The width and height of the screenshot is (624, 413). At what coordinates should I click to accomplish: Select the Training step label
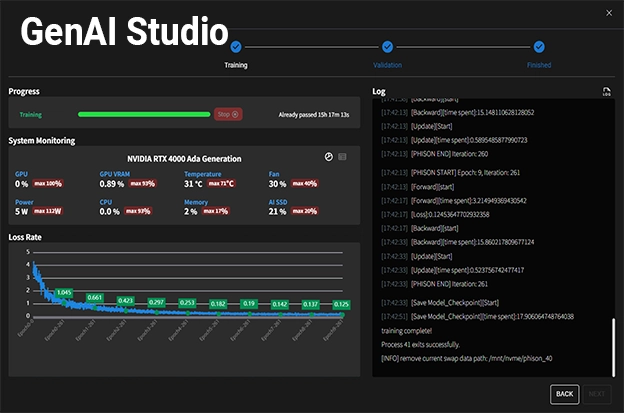[x=235, y=65]
